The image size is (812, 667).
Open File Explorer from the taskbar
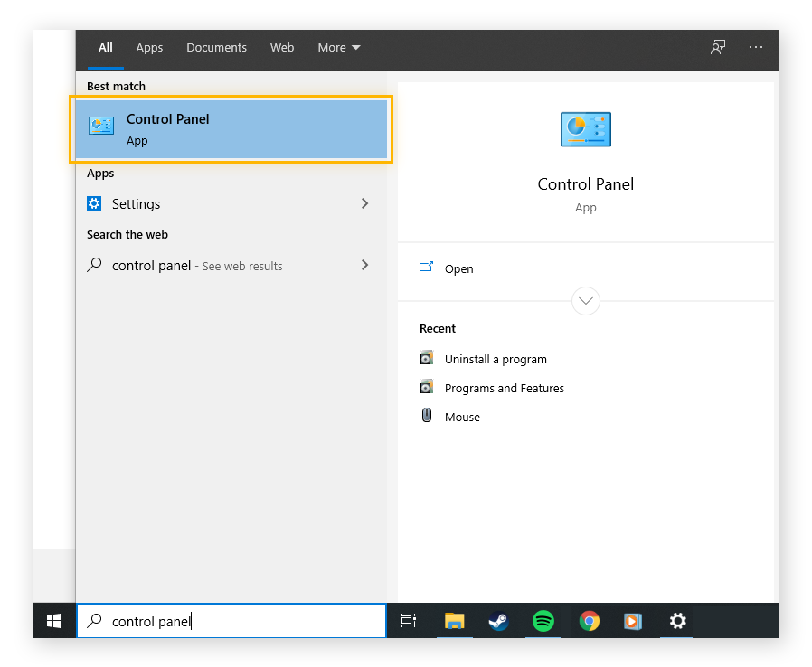click(x=454, y=621)
